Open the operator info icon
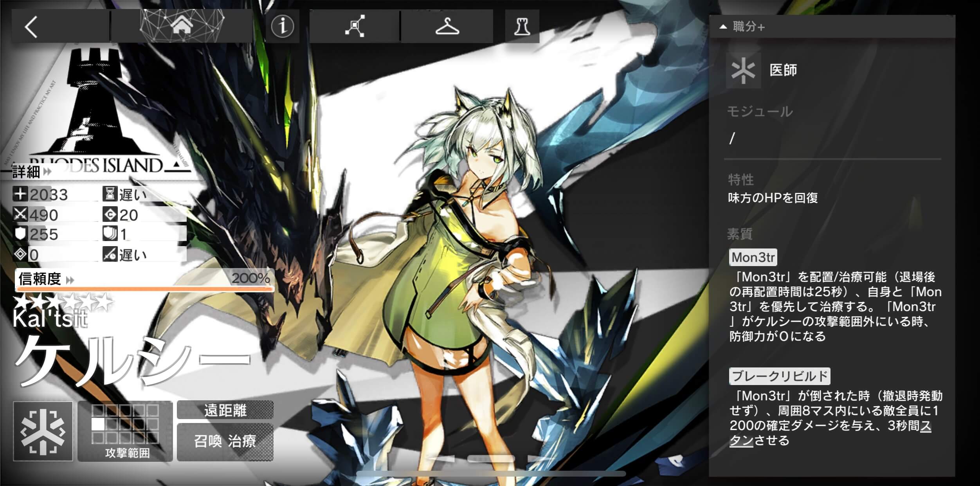Image resolution: width=980 pixels, height=486 pixels. click(x=282, y=26)
